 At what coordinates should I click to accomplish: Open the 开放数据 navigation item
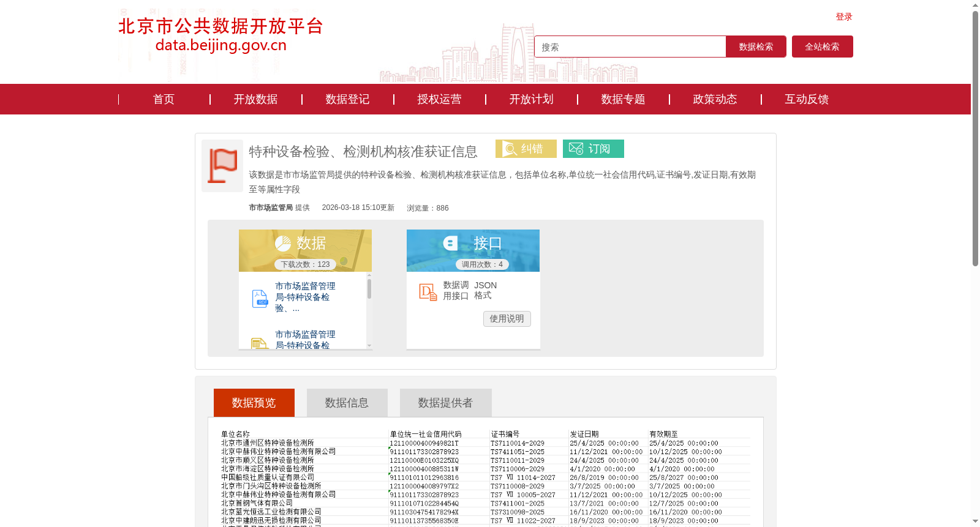(255, 99)
